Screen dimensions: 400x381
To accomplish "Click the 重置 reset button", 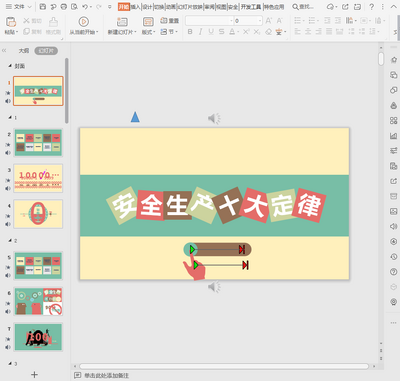I will pos(169,21).
